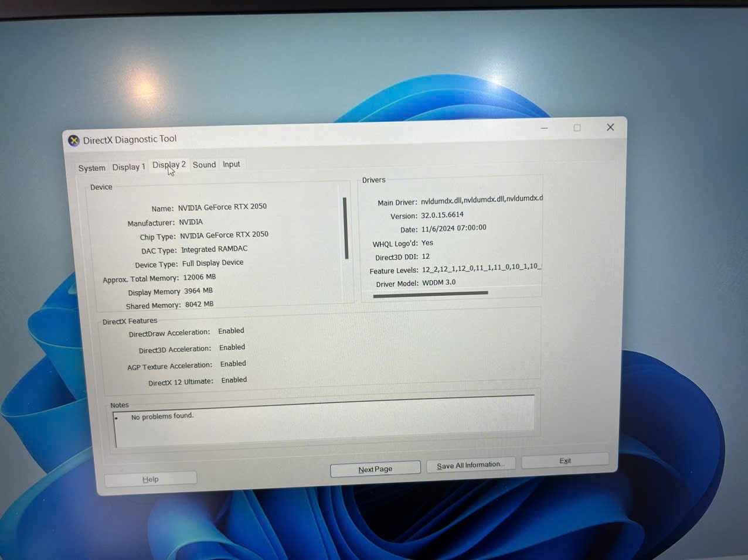Click the DirectX 12 Ultimate Enabled value

[234, 380]
